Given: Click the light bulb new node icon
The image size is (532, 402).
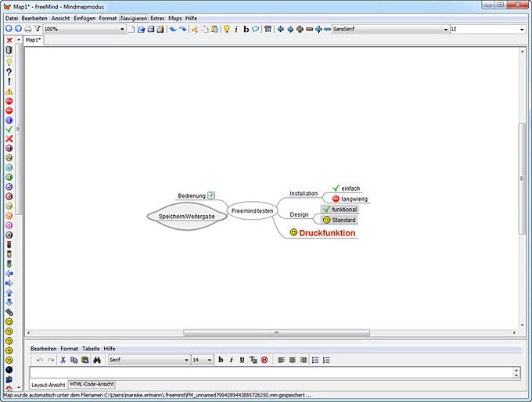Looking at the screenshot, I should 227,29.
